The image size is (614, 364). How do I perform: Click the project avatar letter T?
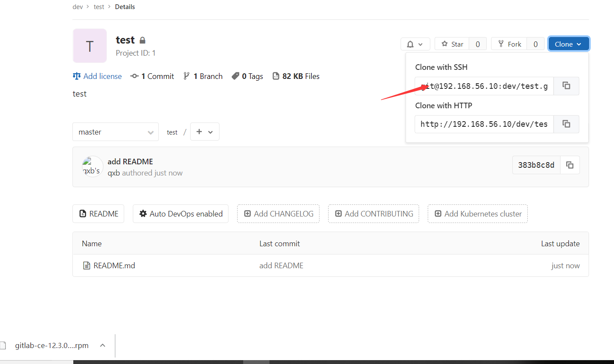coord(90,46)
